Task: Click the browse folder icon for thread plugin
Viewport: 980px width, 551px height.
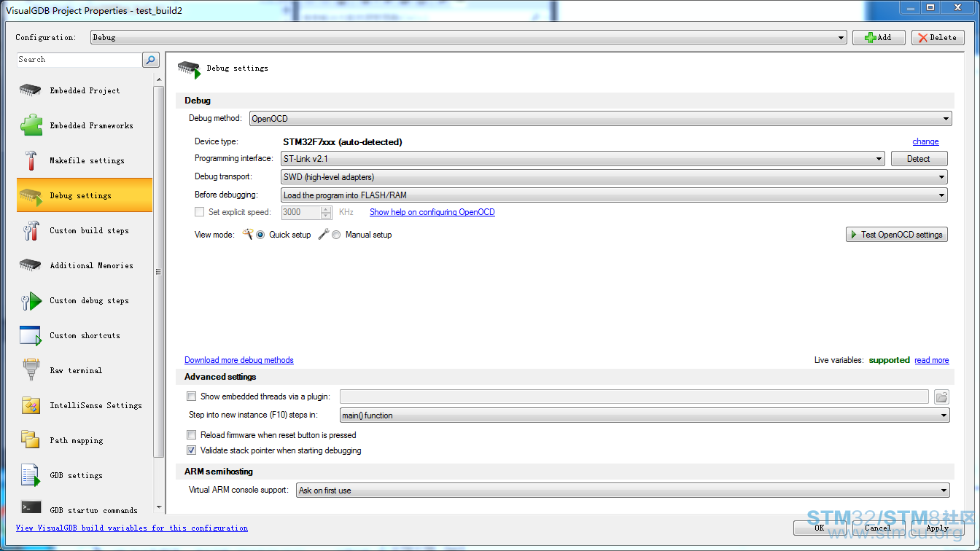Action: (x=941, y=396)
